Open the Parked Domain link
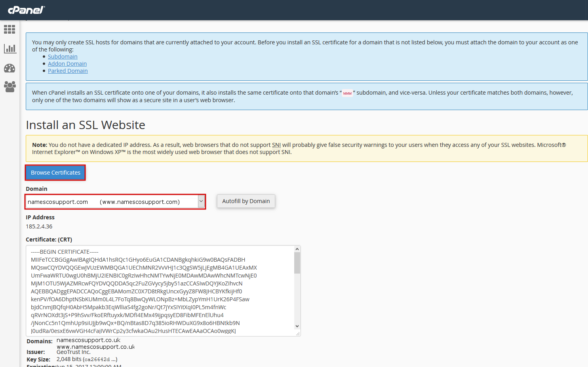588x367 pixels. coord(68,71)
